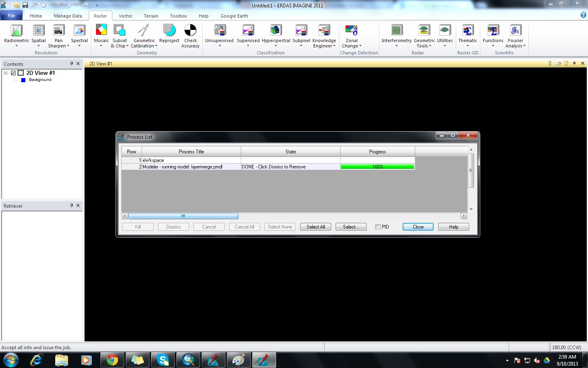Expand the Subset & Chip dropdown arrow
Viewport: 588px width, 368px height.
coord(127,46)
